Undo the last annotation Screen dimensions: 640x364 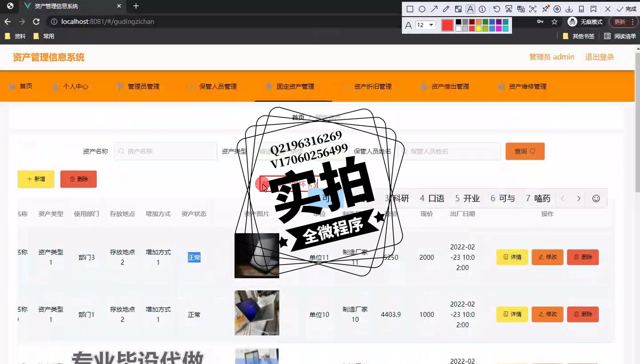(x=496, y=9)
